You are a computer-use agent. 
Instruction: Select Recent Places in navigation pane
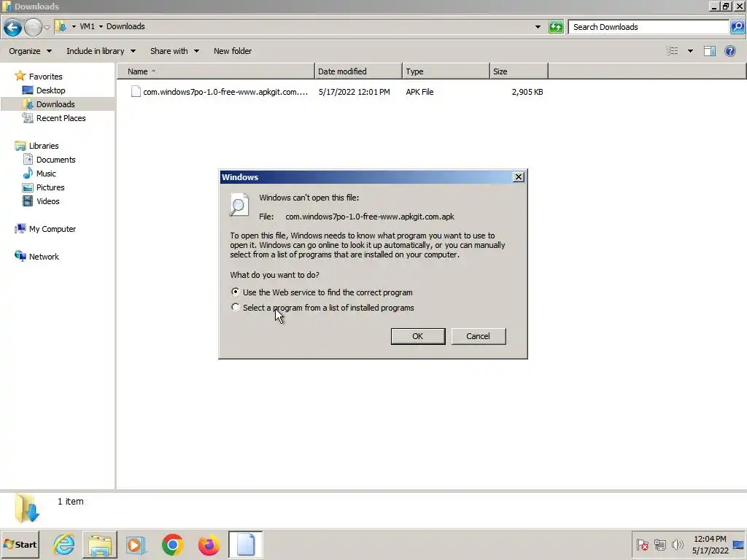tap(61, 118)
